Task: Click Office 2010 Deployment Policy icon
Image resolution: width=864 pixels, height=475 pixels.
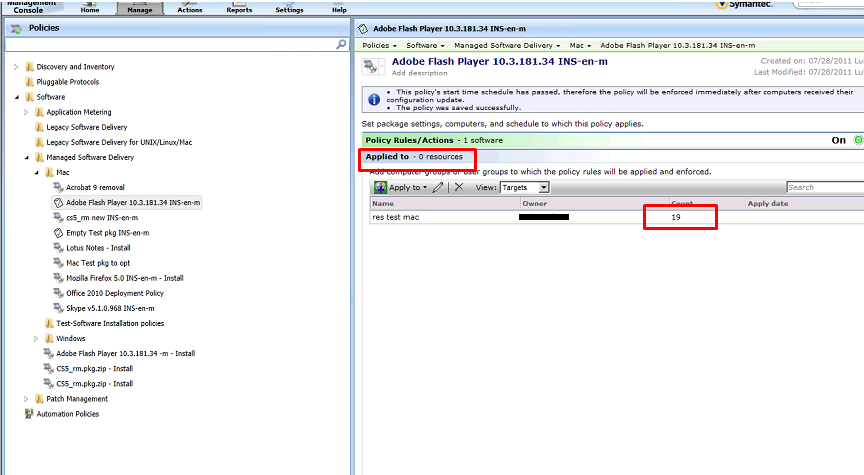Action: coord(58,293)
